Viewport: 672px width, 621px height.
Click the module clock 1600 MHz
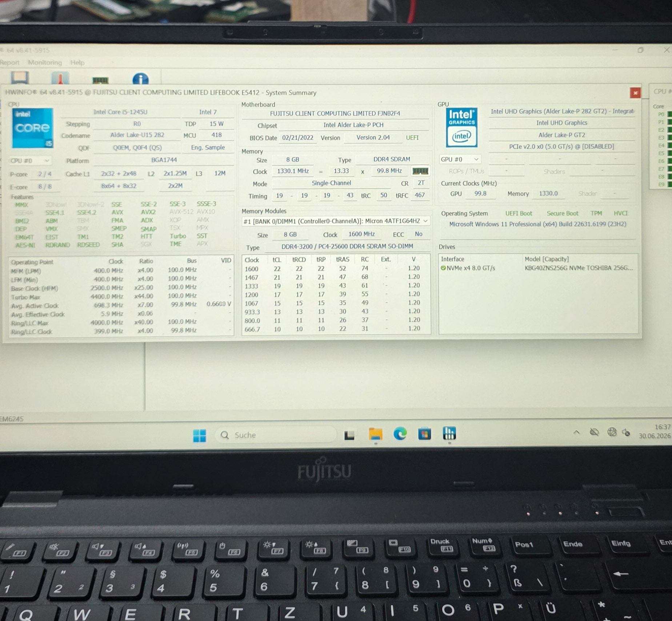(x=361, y=234)
